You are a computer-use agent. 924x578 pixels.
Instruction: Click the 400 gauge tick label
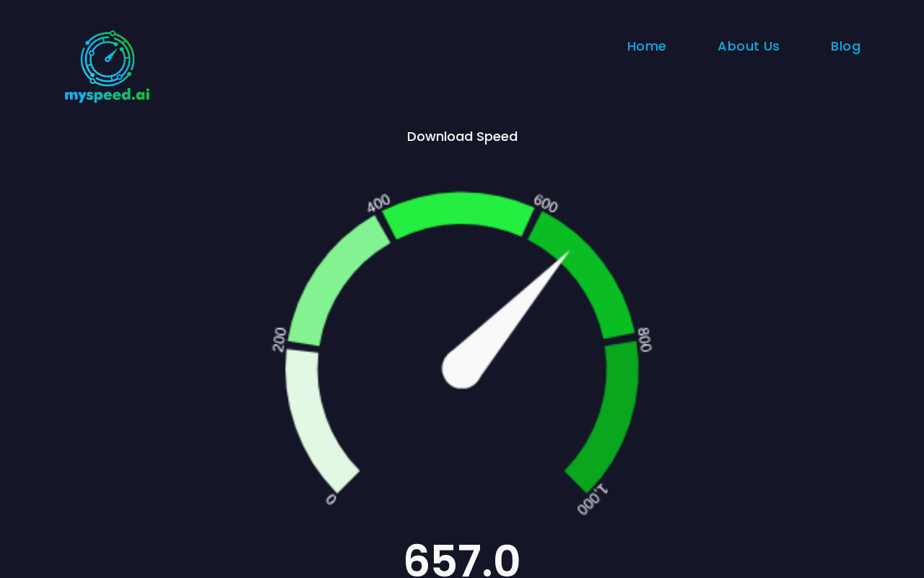click(378, 204)
